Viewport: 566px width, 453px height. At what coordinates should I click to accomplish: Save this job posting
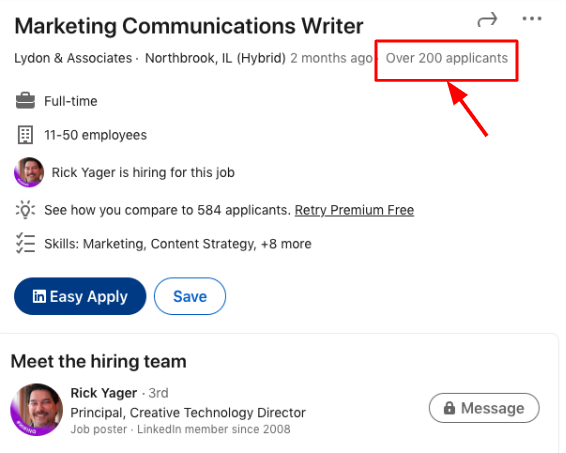click(x=190, y=296)
